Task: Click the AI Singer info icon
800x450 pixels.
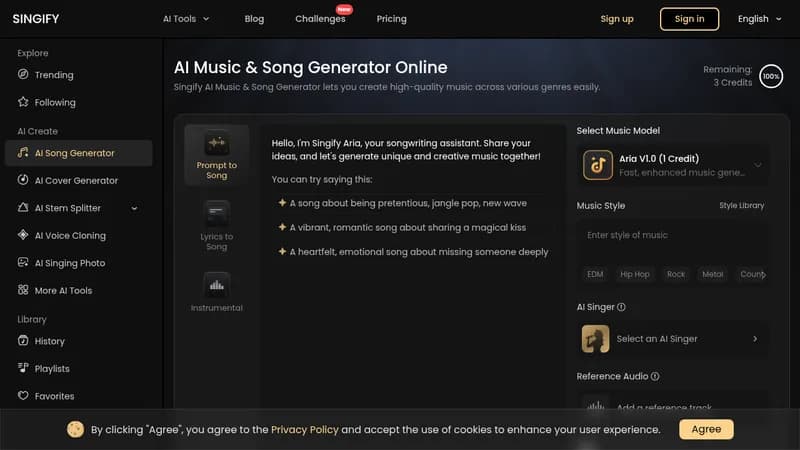Action: pyautogui.click(x=621, y=307)
